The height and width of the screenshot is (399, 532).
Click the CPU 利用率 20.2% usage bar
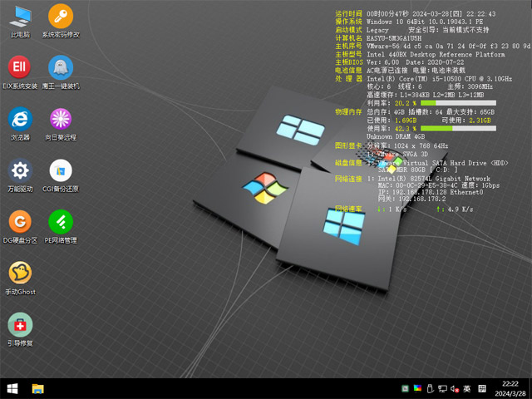point(458,103)
